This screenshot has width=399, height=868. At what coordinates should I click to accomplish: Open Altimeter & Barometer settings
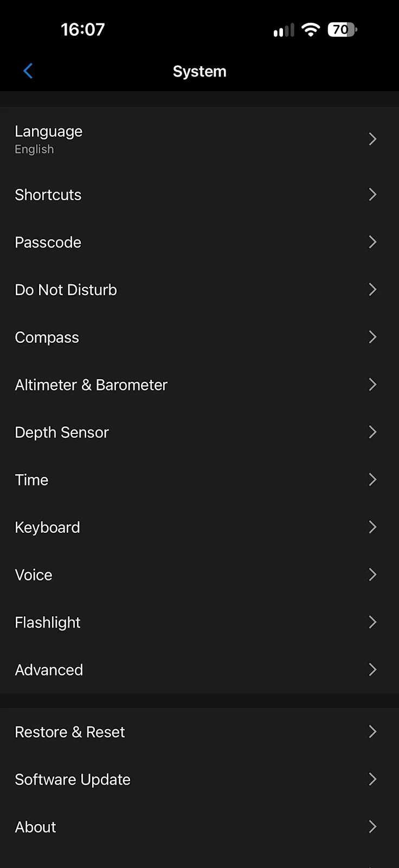(200, 385)
